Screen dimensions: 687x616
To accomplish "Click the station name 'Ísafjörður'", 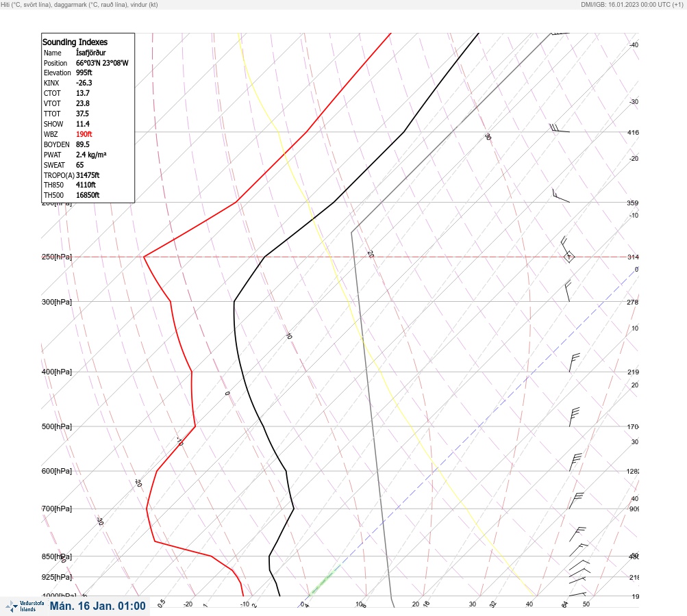I will (x=90, y=53).
